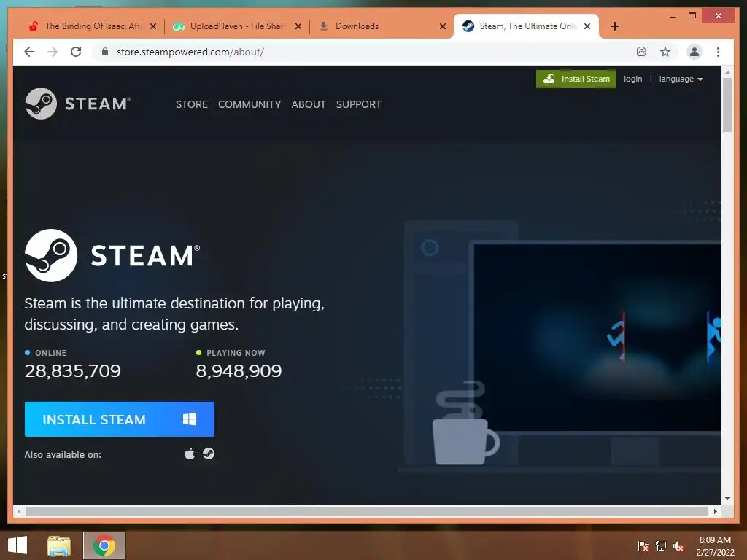Click the vertical scrollbar thumb

[727, 105]
